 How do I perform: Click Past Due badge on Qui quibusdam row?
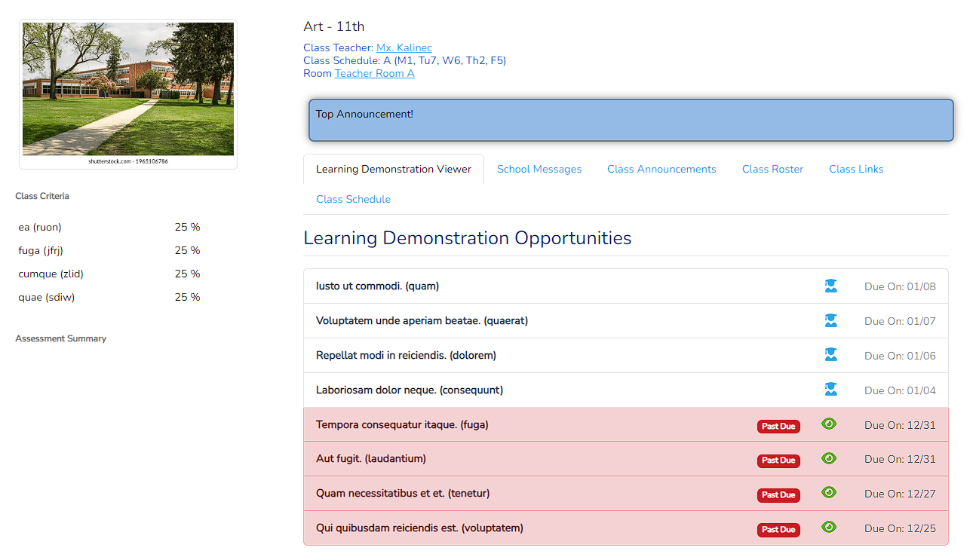coord(778,529)
